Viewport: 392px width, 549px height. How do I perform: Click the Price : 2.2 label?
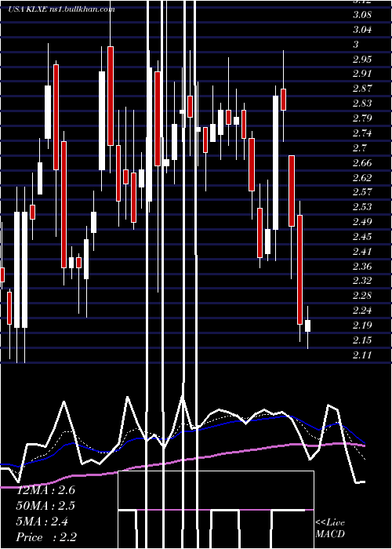[x=46, y=537]
